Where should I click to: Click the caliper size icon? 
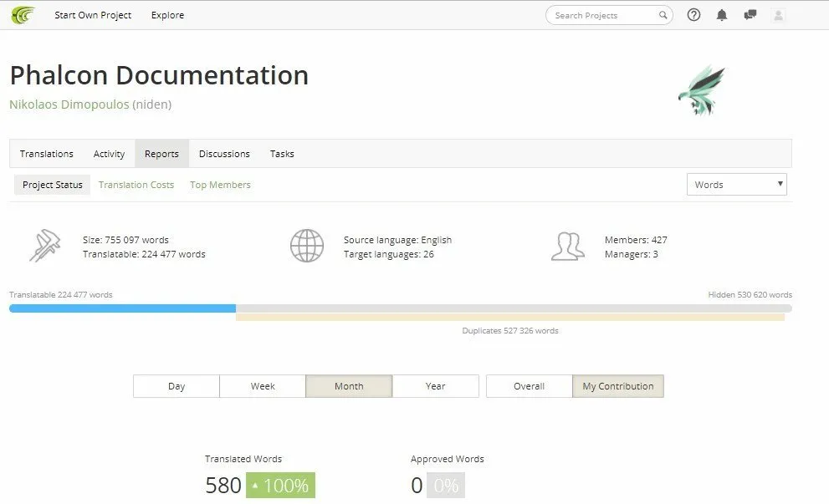coord(45,246)
